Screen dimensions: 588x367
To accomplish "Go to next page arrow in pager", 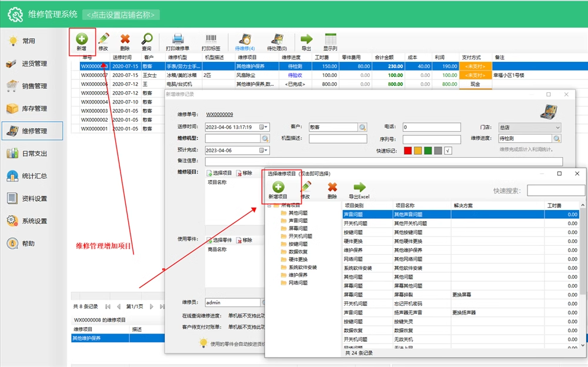I will (x=152, y=306).
